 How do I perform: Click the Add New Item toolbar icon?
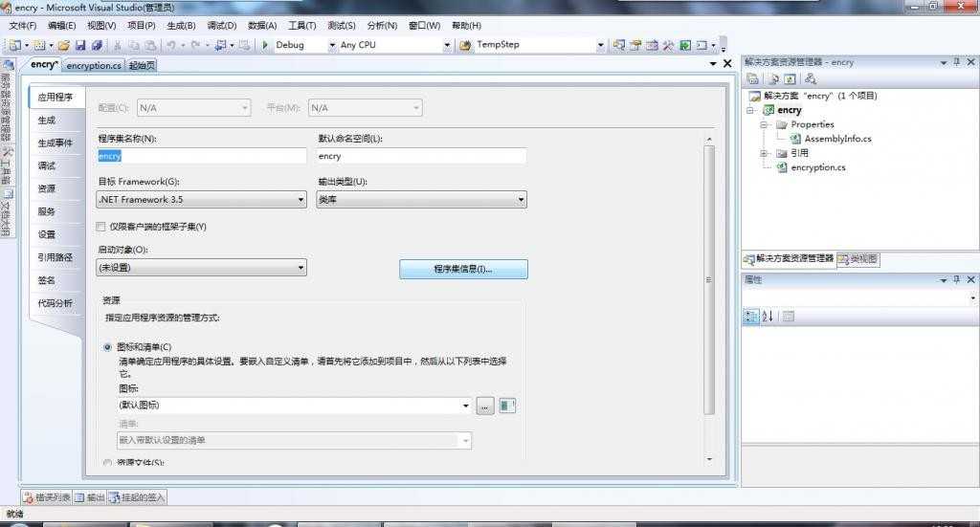[39, 45]
